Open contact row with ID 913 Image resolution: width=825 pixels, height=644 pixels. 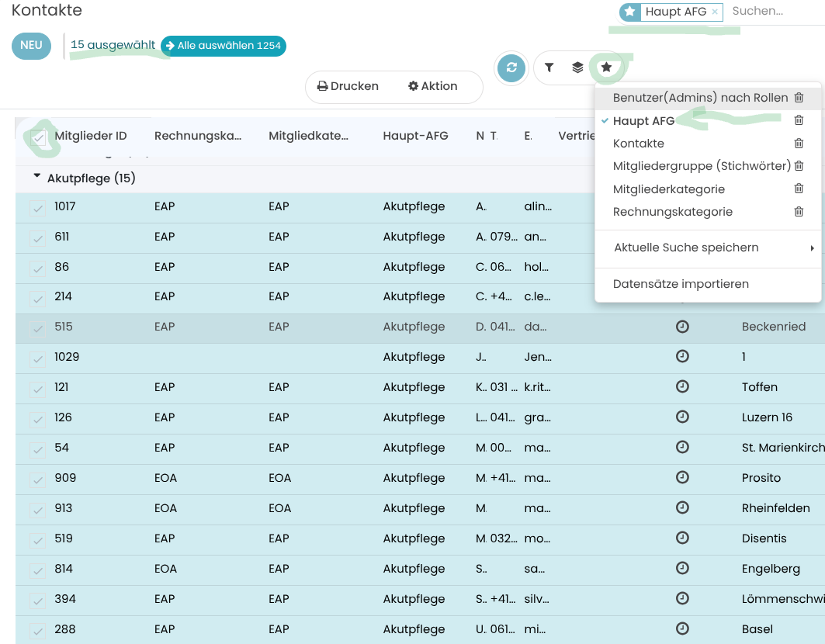tap(420, 508)
